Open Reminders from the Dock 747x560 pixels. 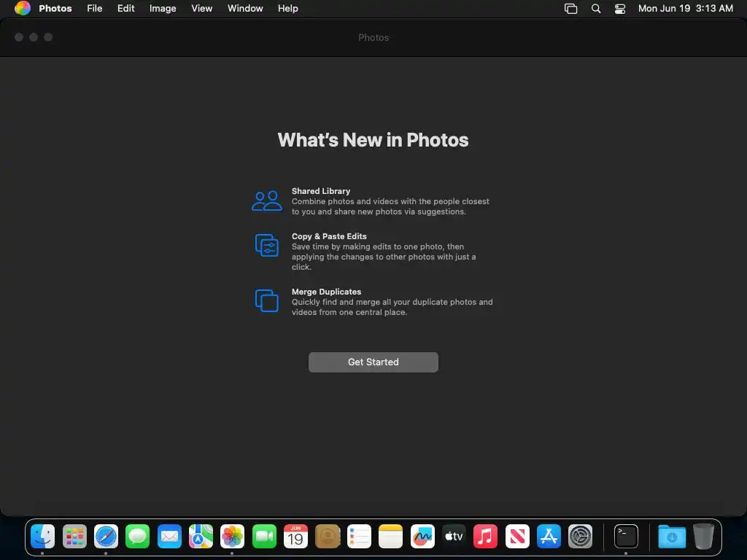359,536
